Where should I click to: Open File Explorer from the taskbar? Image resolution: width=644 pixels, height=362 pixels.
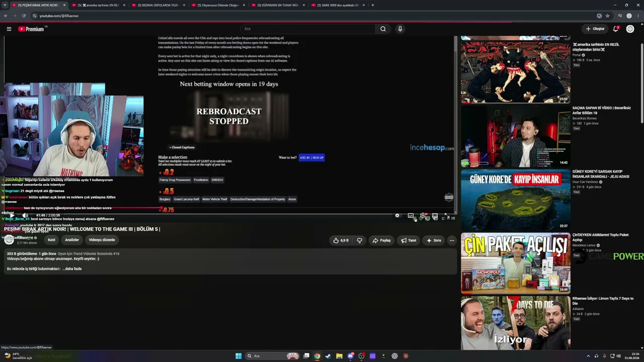(x=339, y=356)
